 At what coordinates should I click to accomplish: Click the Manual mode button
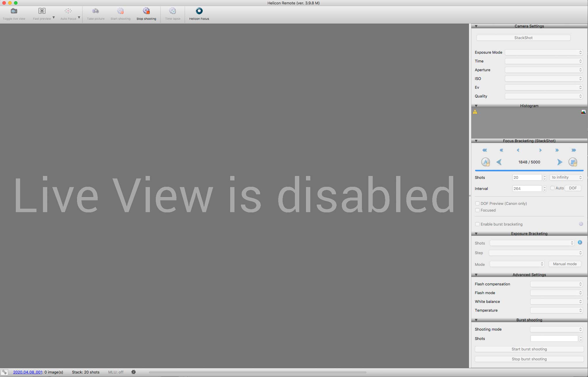pyautogui.click(x=565, y=264)
